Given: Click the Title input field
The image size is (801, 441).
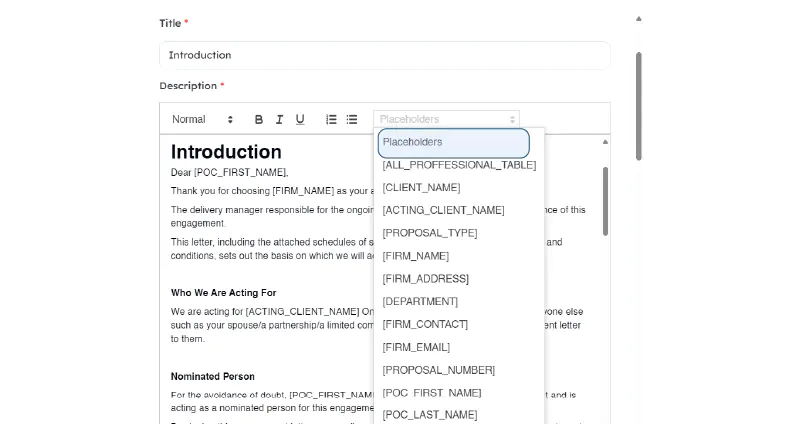Looking at the screenshot, I should (384, 55).
